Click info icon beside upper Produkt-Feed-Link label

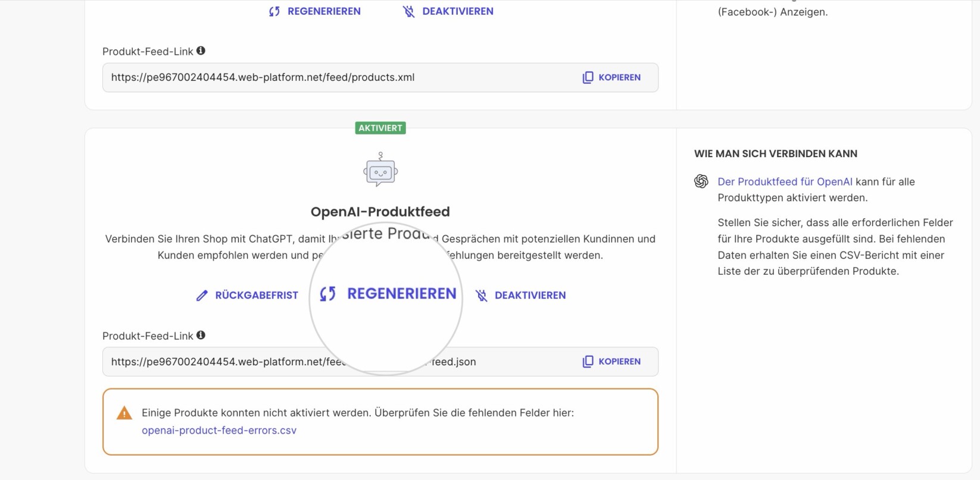pyautogui.click(x=201, y=51)
